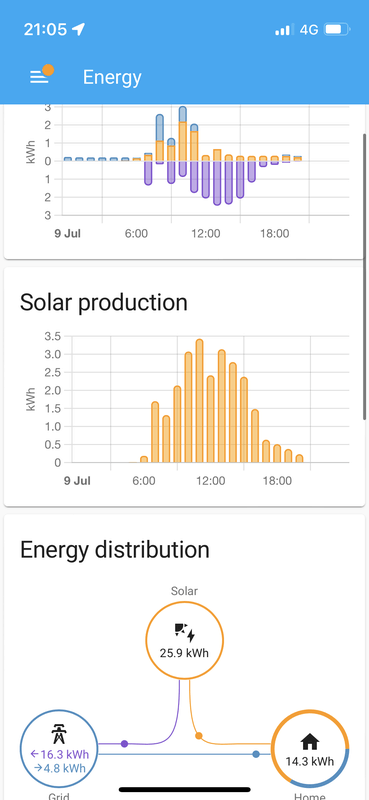The image size is (369, 800).
Task: Tap the orange dot on solar-to-home line
Action: tap(199, 736)
